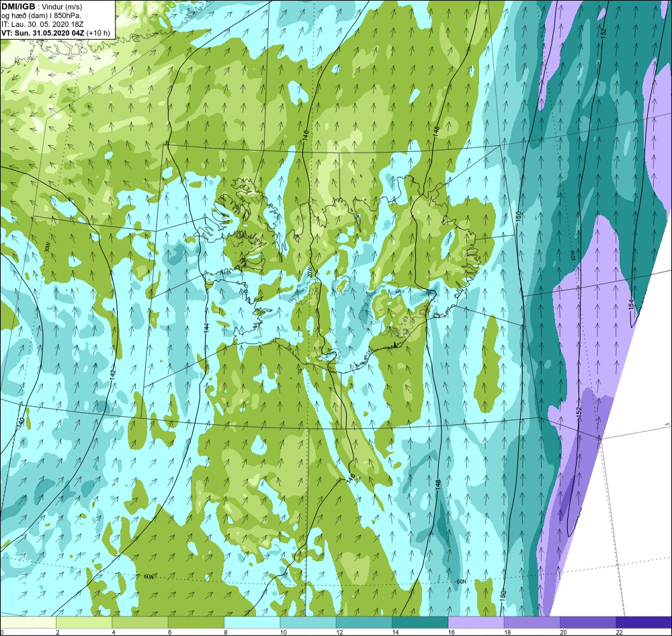
Task: Choose the olive green 6–8 m/s legend swatch
Action: pyautogui.click(x=196, y=622)
